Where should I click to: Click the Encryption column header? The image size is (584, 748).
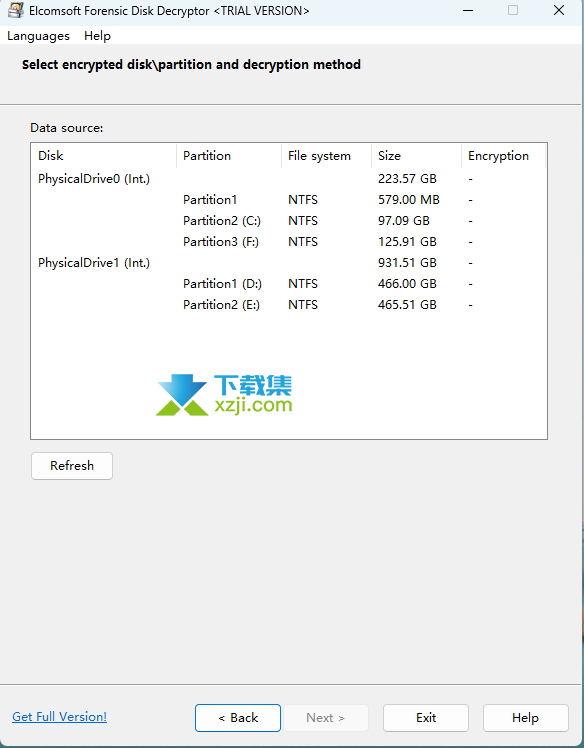click(x=503, y=156)
